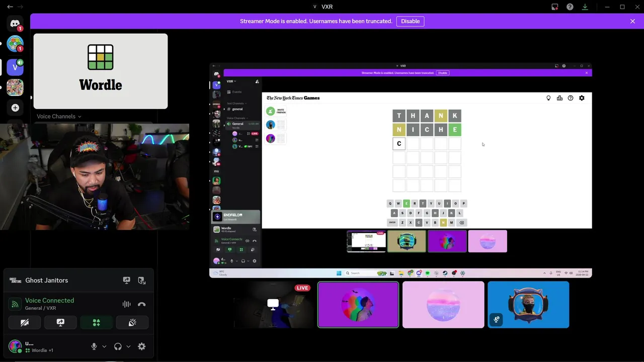The height and width of the screenshot is (362, 644).
Task: Share screen icon beside Ghost Janitors
Action: click(x=126, y=281)
